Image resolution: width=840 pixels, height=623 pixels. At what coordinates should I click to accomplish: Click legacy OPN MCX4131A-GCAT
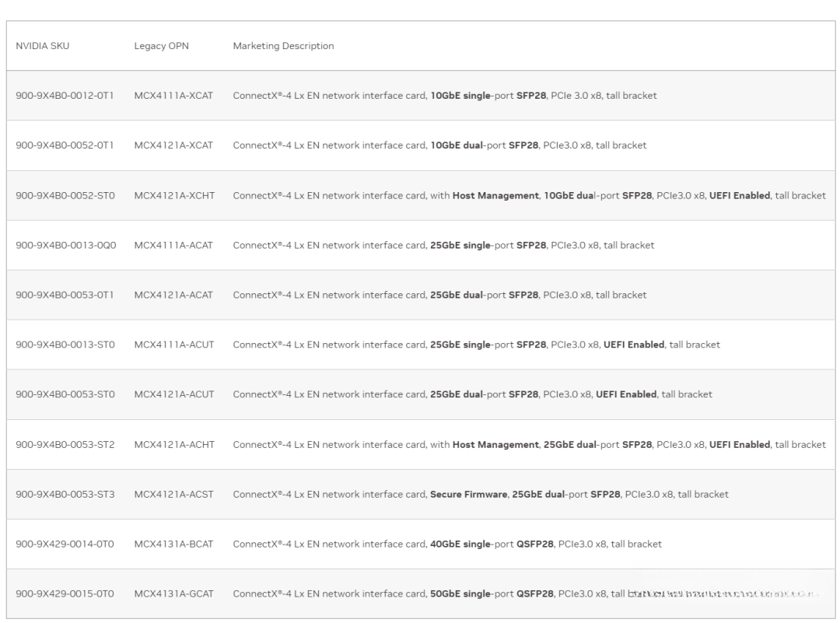point(174,594)
